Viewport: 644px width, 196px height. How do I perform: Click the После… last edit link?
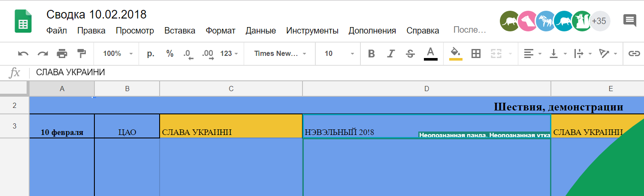[469, 30]
